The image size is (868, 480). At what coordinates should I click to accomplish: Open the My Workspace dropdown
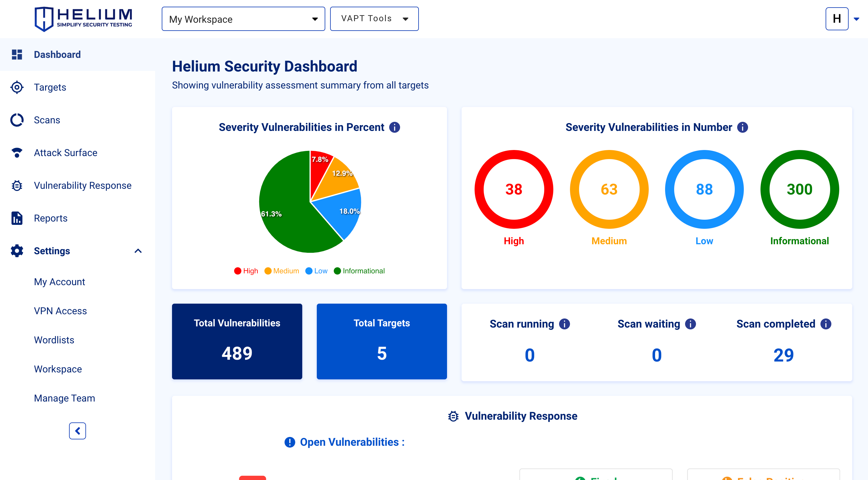(243, 19)
